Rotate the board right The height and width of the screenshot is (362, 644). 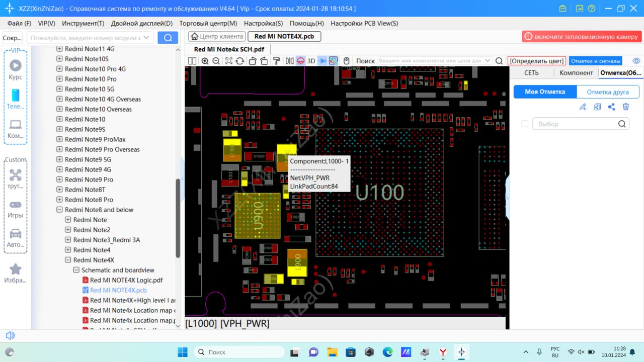pyautogui.click(x=264, y=61)
